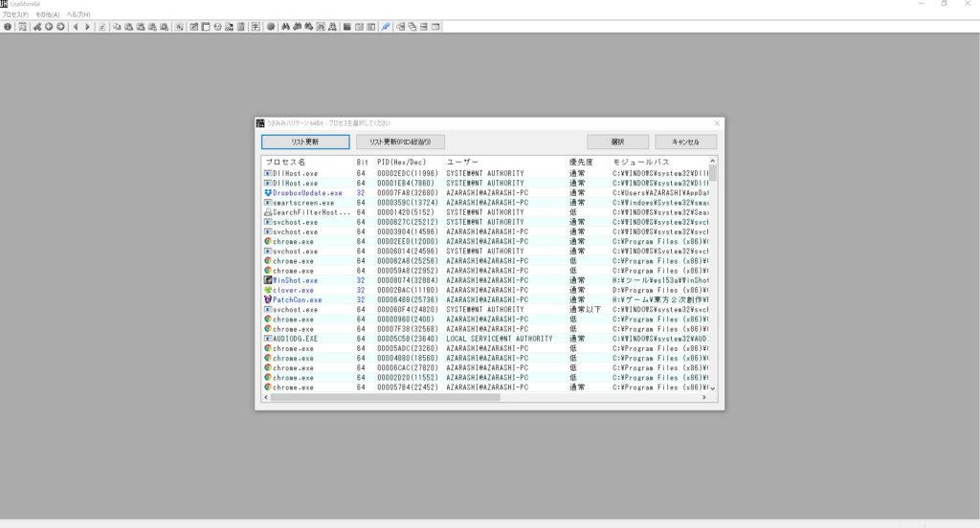
Task: Click the circled back arrow toolbar icon
Action: tap(49, 27)
